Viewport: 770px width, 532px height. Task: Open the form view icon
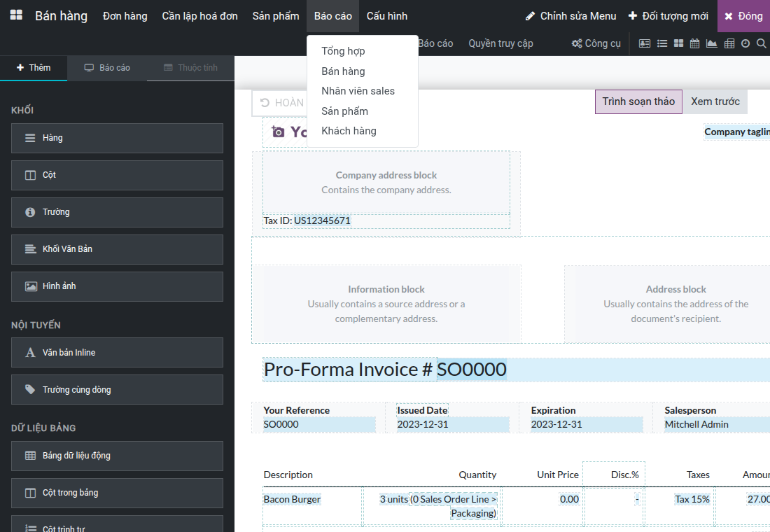644,43
